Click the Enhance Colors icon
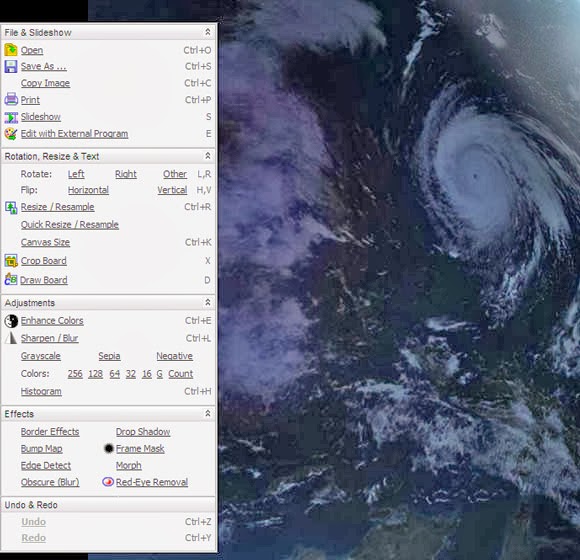The height and width of the screenshot is (560, 580). point(11,321)
